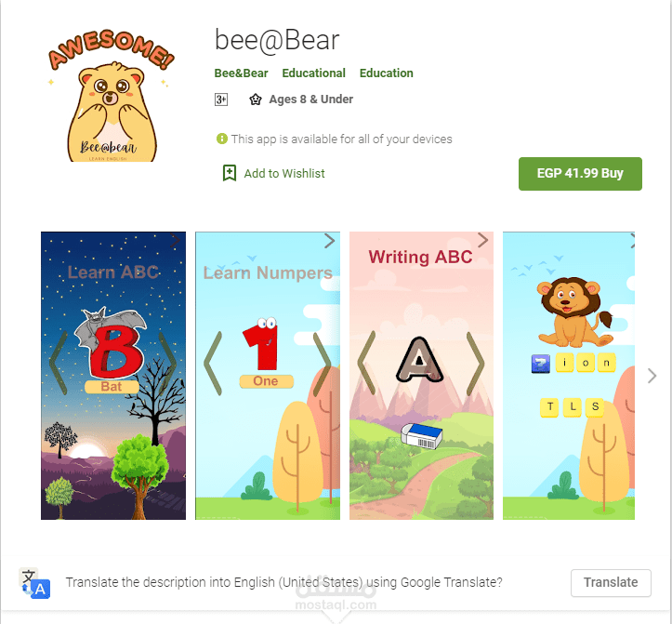Click left chevron in Learn ABC screenshot
The height and width of the screenshot is (624, 672).
[59, 363]
